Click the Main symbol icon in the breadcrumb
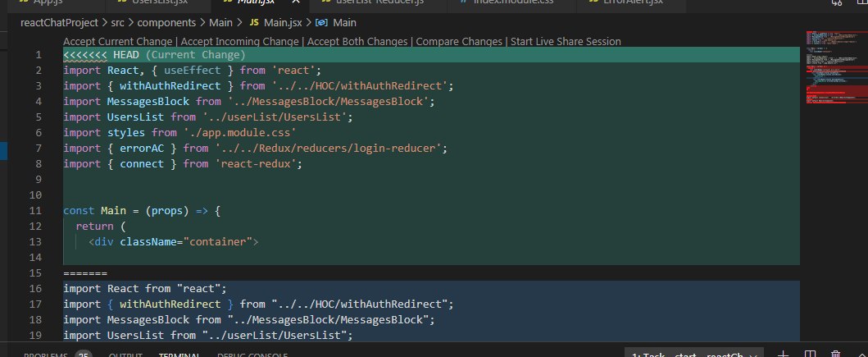The height and width of the screenshot is (357, 868). (322, 22)
